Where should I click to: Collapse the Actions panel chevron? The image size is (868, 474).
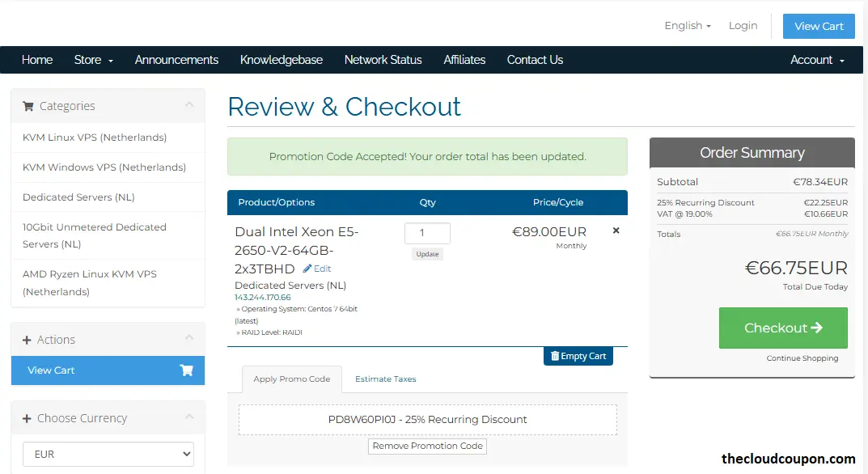(x=189, y=339)
